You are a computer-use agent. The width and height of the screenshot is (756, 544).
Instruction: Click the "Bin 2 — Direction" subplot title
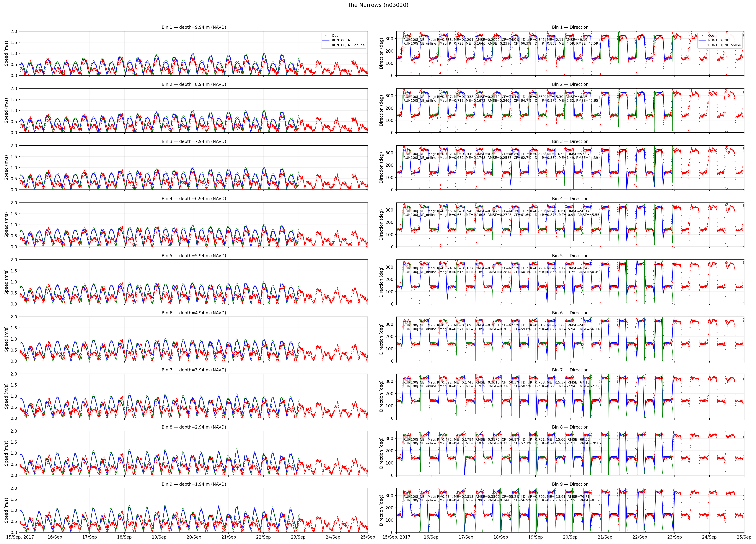pyautogui.click(x=570, y=84)
